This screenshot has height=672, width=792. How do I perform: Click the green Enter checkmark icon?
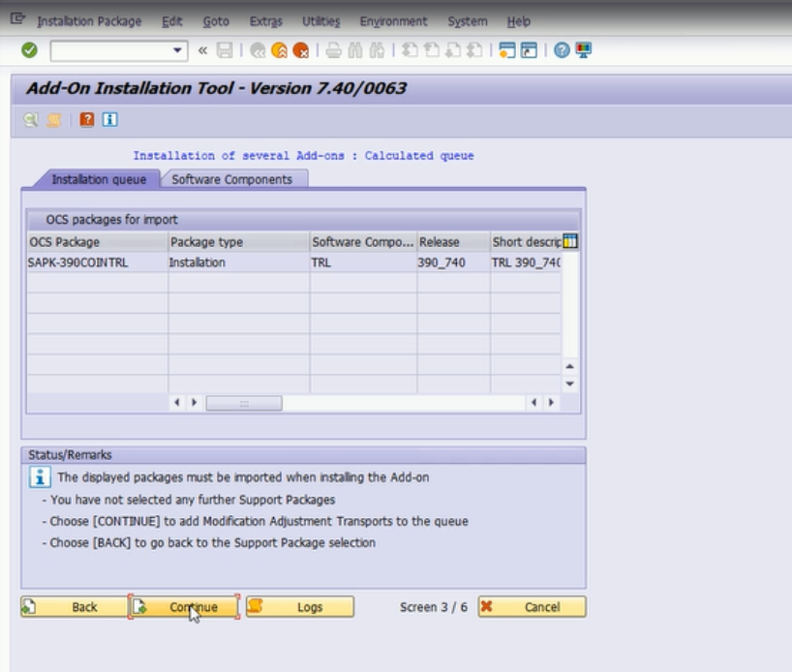[x=30, y=50]
